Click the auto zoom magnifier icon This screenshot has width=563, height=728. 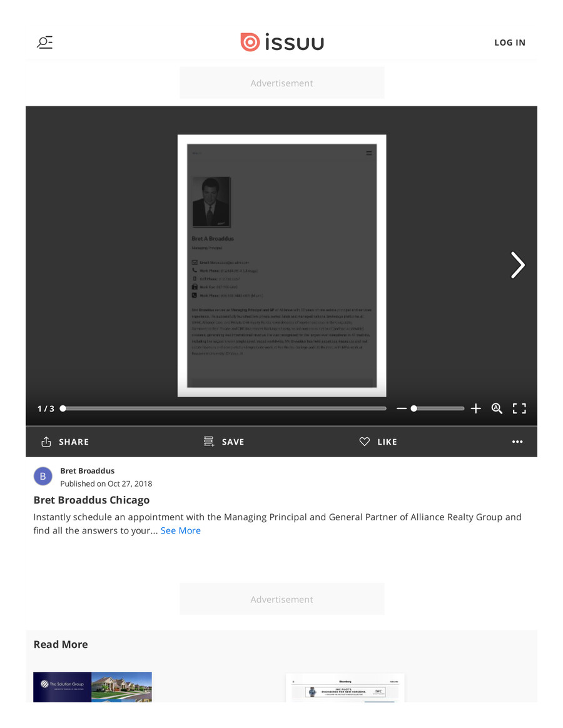(497, 408)
